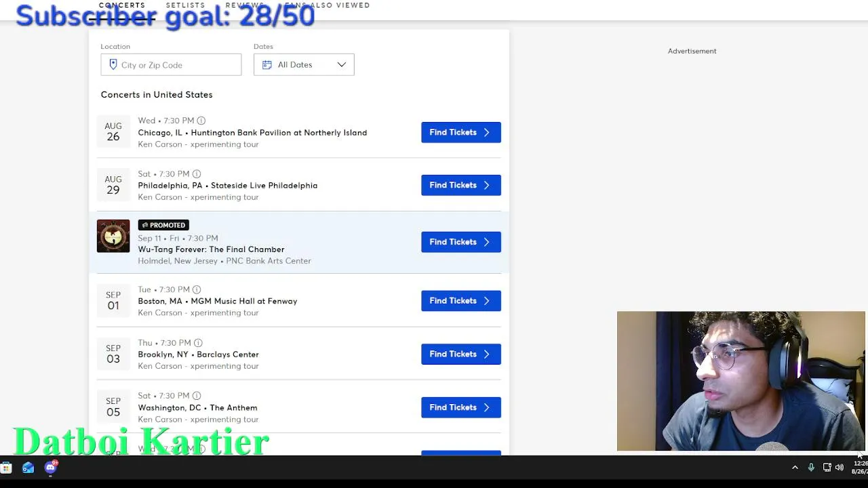Open the Stateside Live Philadelphia listing
This screenshot has width=868, height=488.
point(227,186)
